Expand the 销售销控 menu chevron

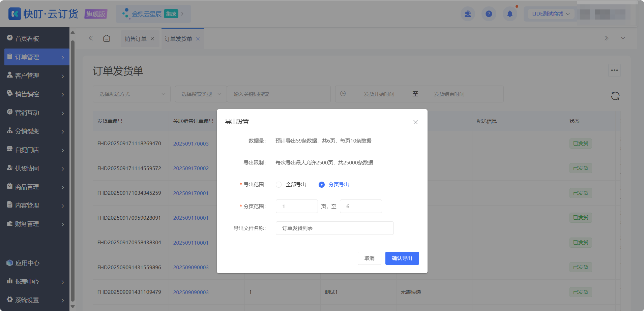click(x=63, y=95)
